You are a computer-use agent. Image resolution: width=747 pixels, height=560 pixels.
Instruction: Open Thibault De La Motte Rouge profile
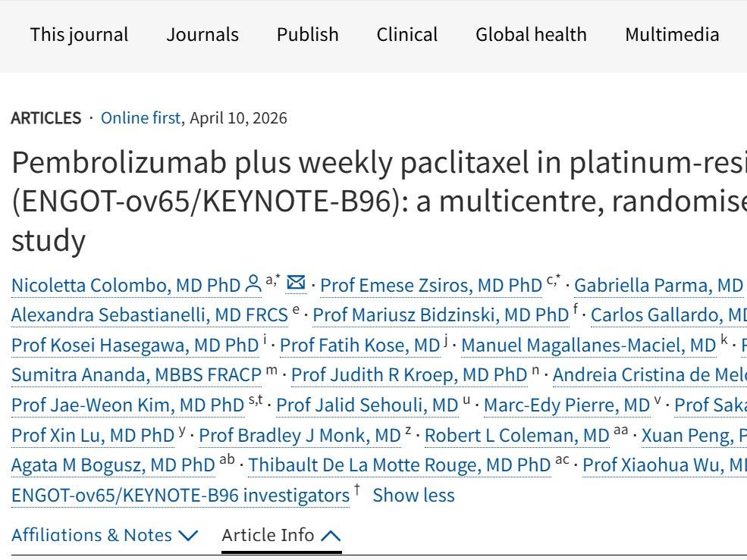pos(400,465)
